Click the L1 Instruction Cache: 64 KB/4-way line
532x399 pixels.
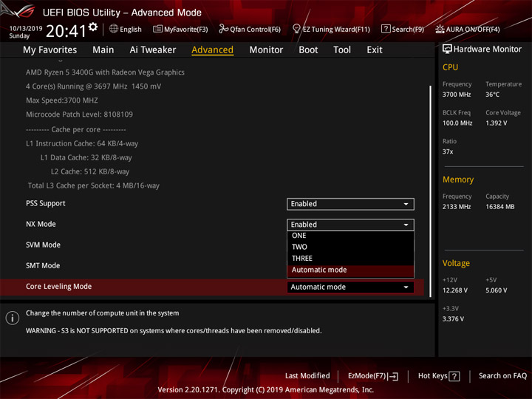click(82, 143)
